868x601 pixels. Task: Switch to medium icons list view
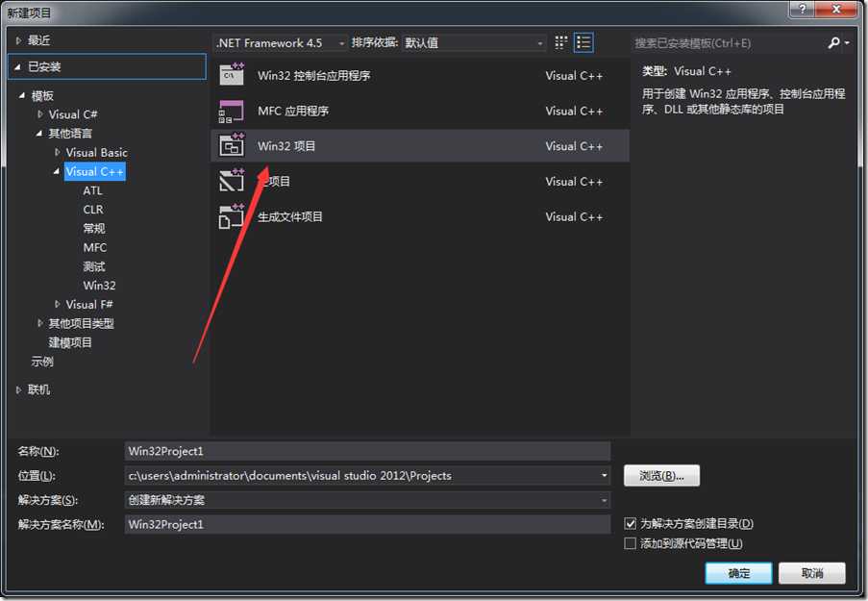click(x=583, y=42)
